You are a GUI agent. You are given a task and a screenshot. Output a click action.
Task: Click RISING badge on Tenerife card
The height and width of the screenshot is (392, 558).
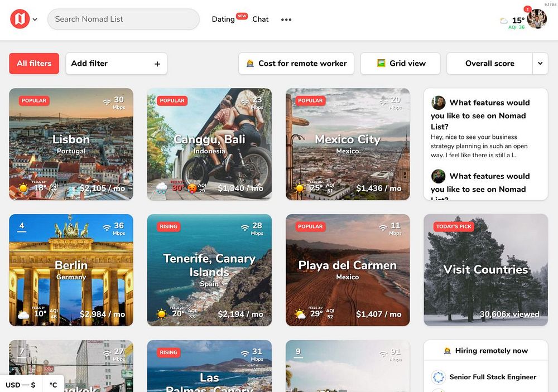point(169,226)
